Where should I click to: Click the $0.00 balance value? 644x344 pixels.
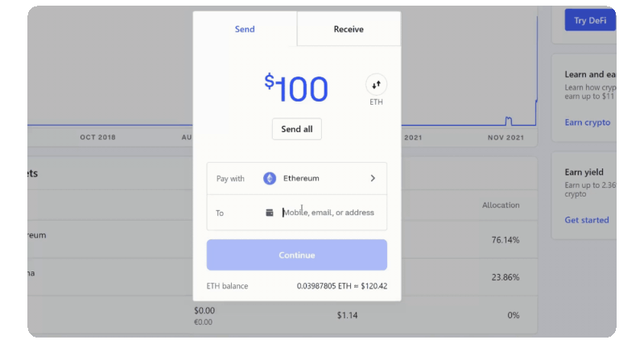click(x=204, y=310)
